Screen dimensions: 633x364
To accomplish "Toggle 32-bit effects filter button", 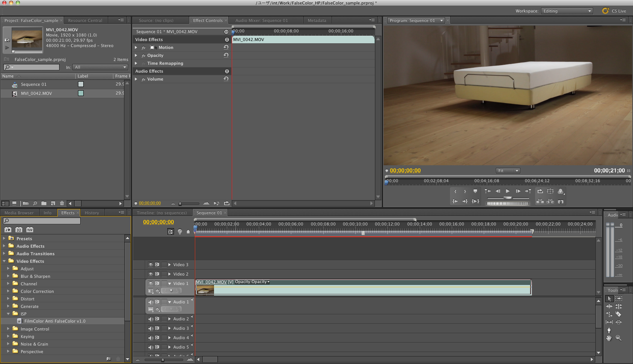I will point(19,230).
